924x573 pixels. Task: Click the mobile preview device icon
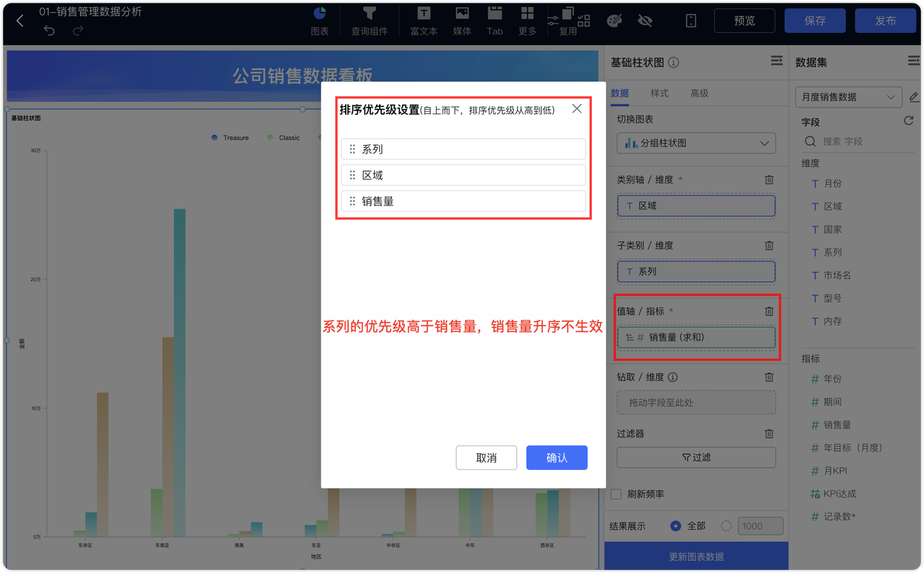[690, 21]
